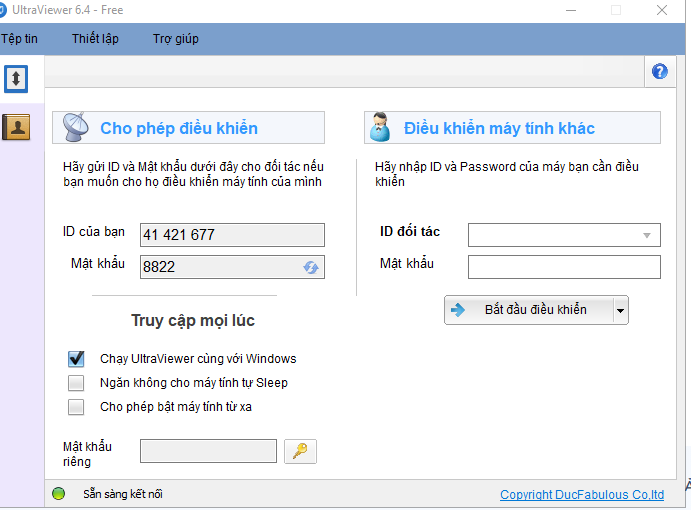691x510 pixels.
Task: Open the Trợ giúp menu
Action: 175,39
